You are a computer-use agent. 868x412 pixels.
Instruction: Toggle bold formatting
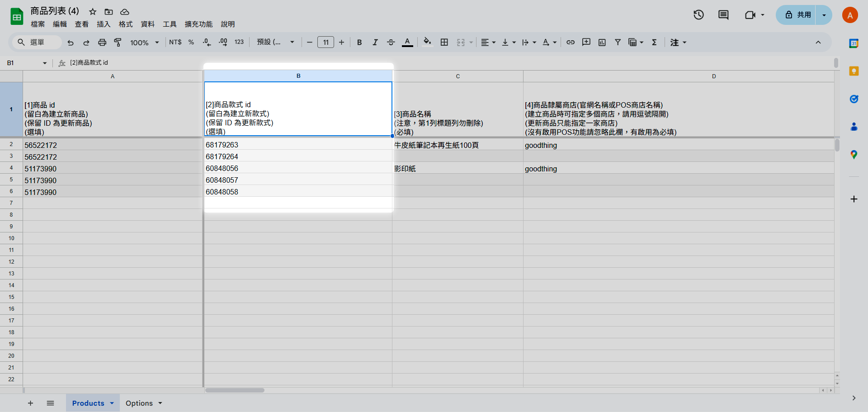coord(359,43)
